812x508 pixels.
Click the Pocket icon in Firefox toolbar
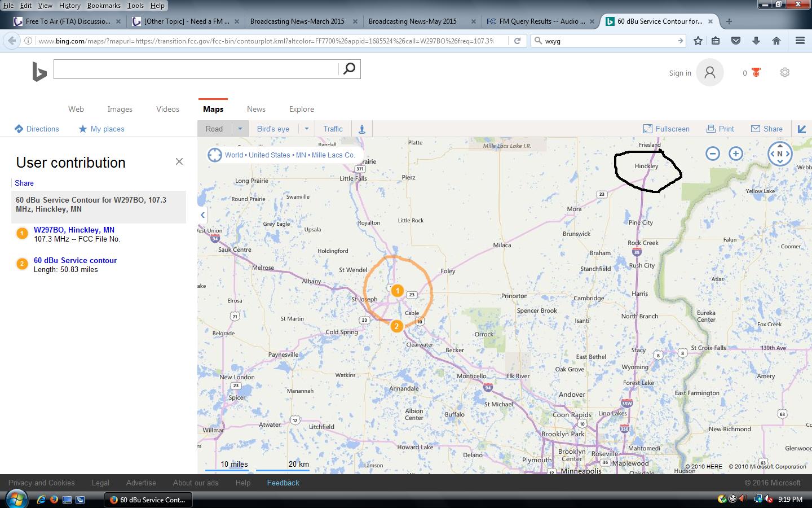pyautogui.click(x=736, y=41)
